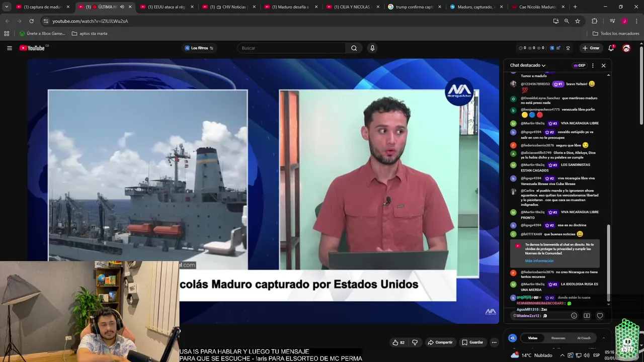Go back with browser back arrow
Viewport: 644px width, 362px height.
tap(7, 21)
